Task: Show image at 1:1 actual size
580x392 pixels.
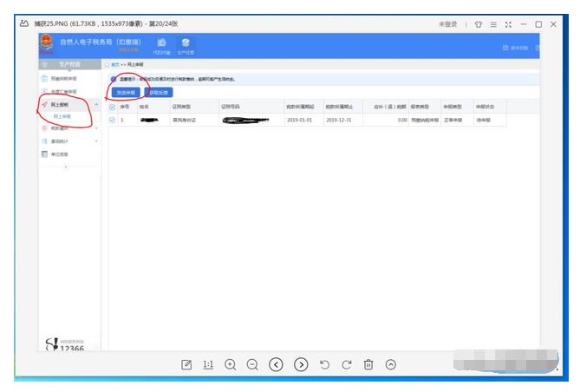Action: [x=208, y=364]
